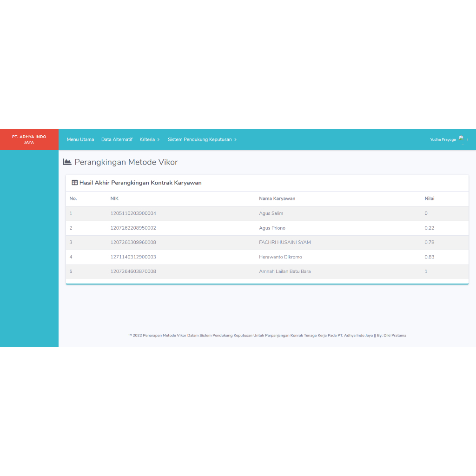Click the footer copyright text by Diki Pratama
The width and height of the screenshot is (476, 476).
point(267,335)
